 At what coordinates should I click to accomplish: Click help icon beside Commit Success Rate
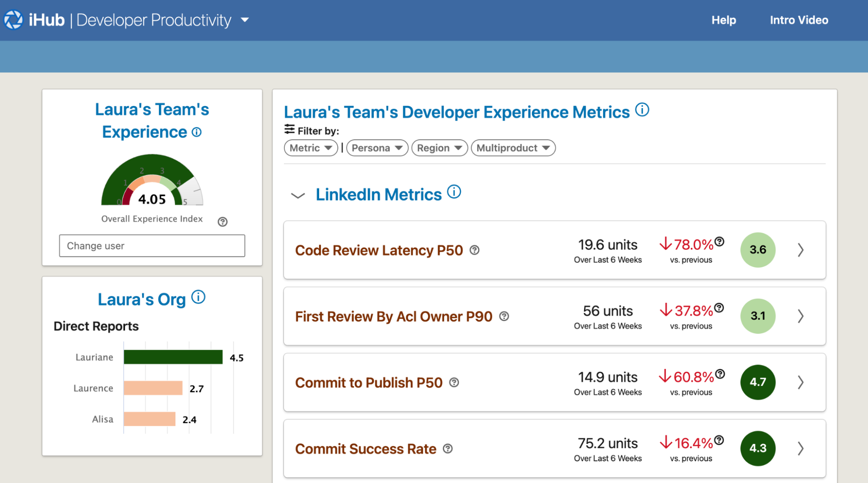coord(448,449)
